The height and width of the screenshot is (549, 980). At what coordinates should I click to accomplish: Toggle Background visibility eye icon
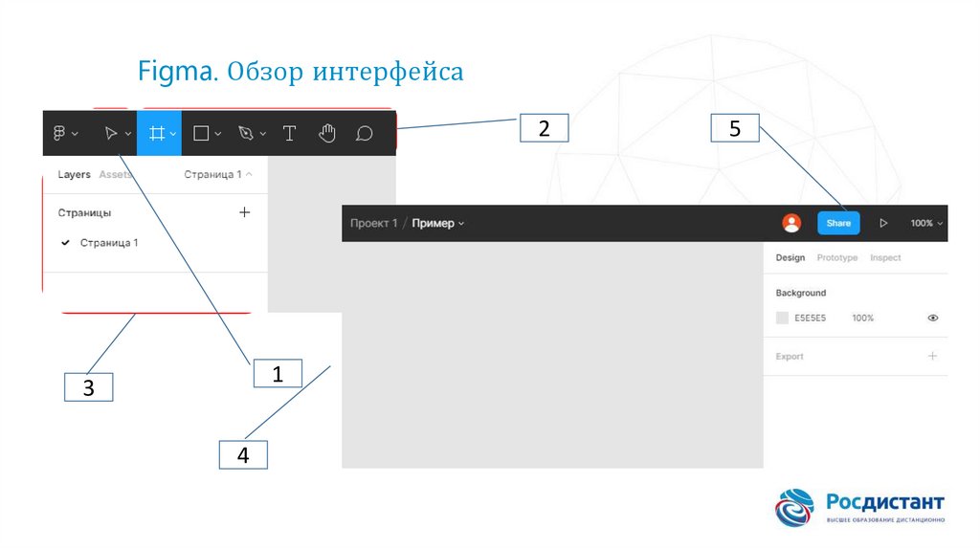[x=932, y=318]
